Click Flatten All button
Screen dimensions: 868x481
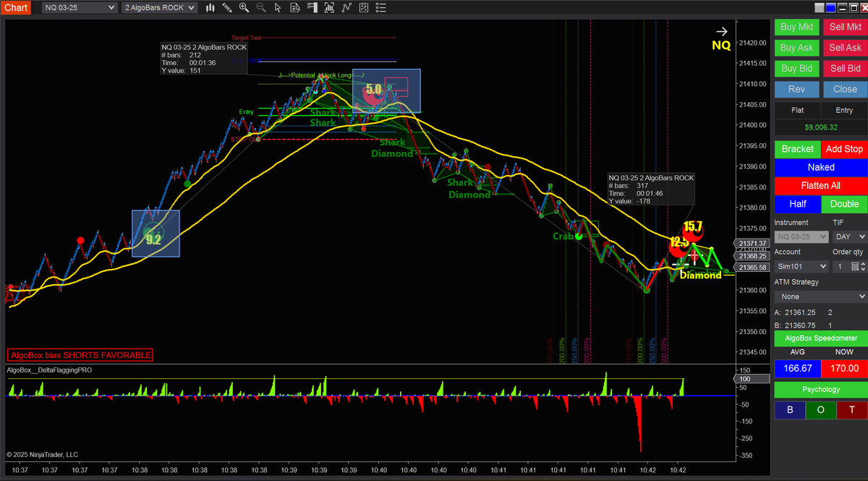821,186
